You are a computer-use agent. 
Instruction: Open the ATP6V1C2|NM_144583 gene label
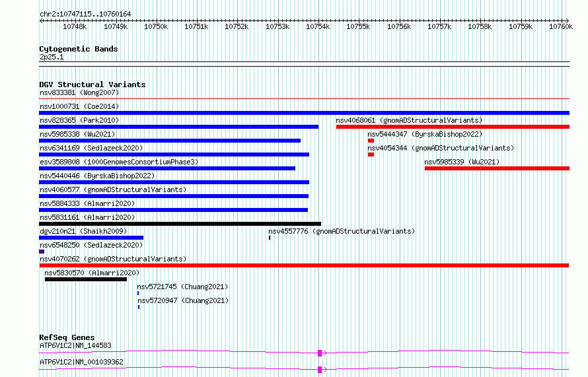click(75, 345)
